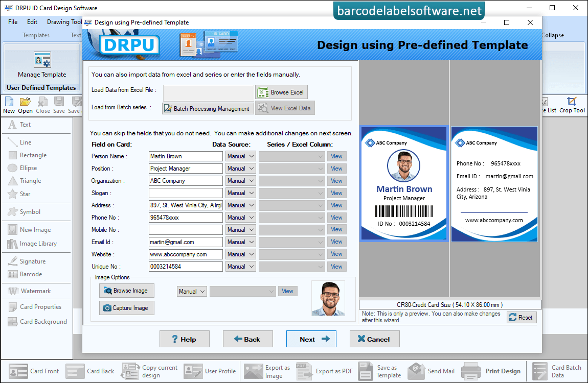Image resolution: width=588 pixels, height=383 pixels.
Task: Create a New file from toolbar
Action: 9,105
